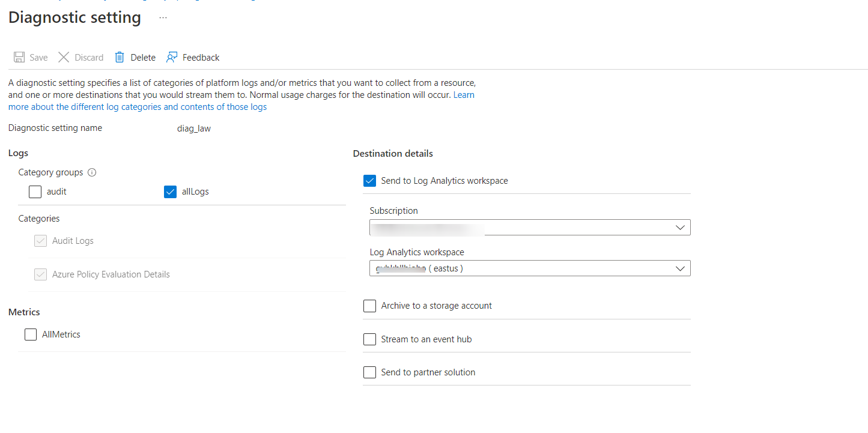Image resolution: width=868 pixels, height=433 pixels.
Task: Click the Delete trash can icon
Action: pos(118,57)
